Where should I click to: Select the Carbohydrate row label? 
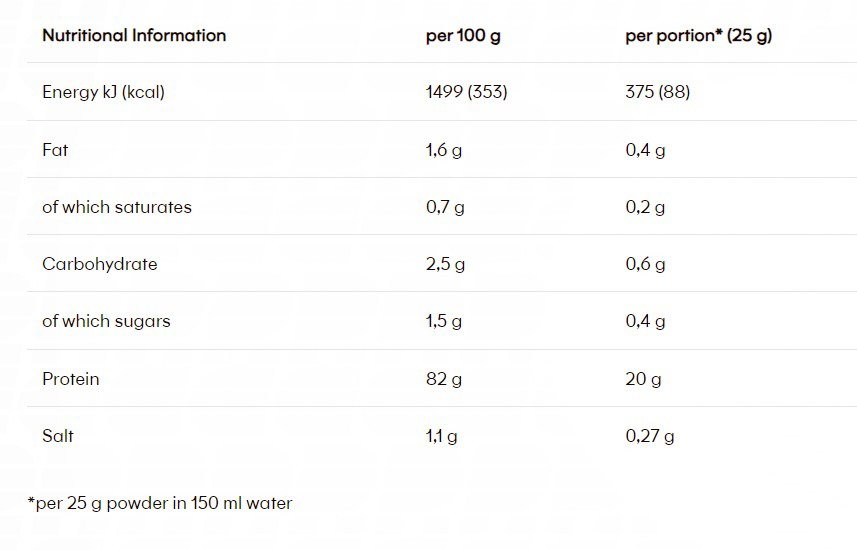click(99, 264)
